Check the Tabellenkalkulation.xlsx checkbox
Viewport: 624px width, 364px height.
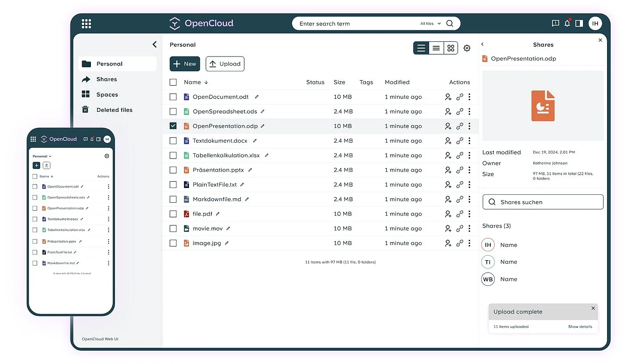coord(173,155)
